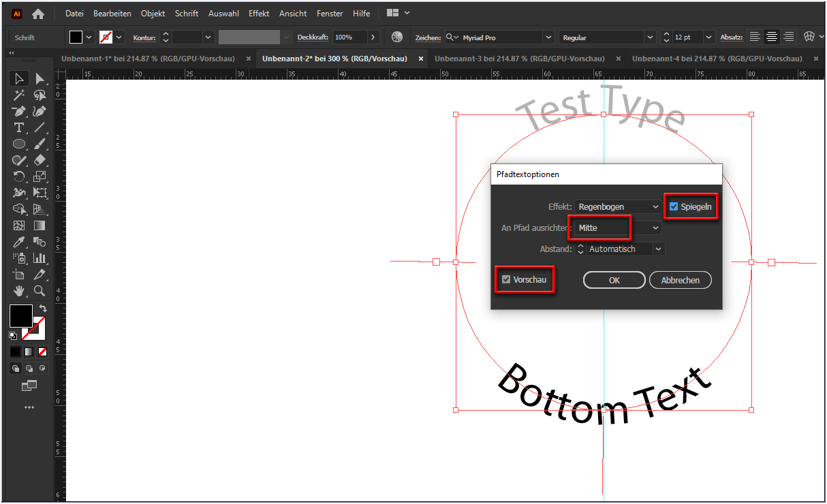Open the Gradient tool
The width and height of the screenshot is (827, 504).
(40, 225)
